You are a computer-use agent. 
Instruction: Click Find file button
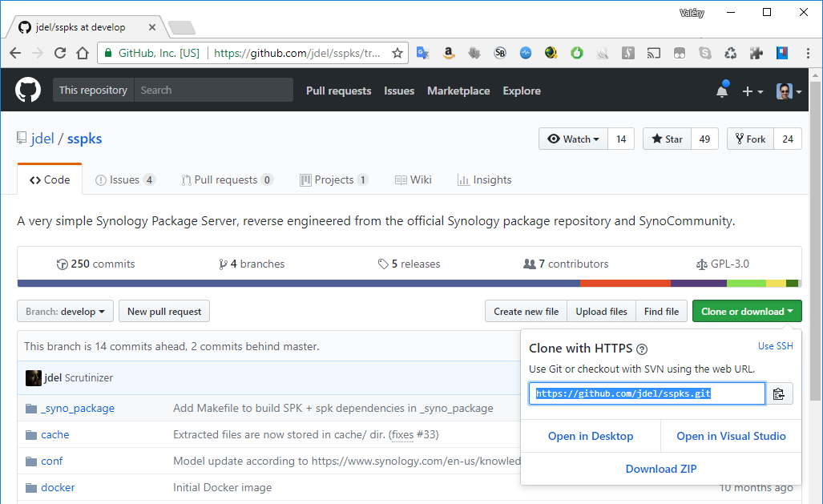coord(661,312)
